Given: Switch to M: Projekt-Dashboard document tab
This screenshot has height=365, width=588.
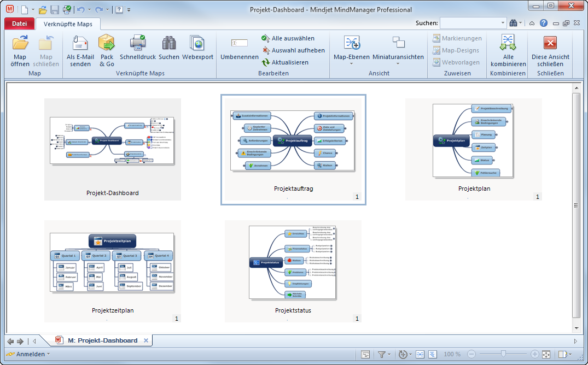Looking at the screenshot, I should coord(102,340).
